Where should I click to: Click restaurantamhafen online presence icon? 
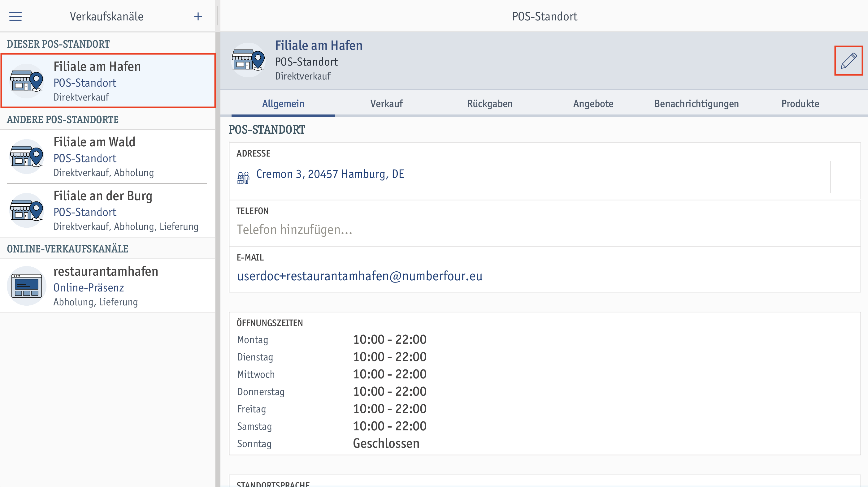click(27, 286)
